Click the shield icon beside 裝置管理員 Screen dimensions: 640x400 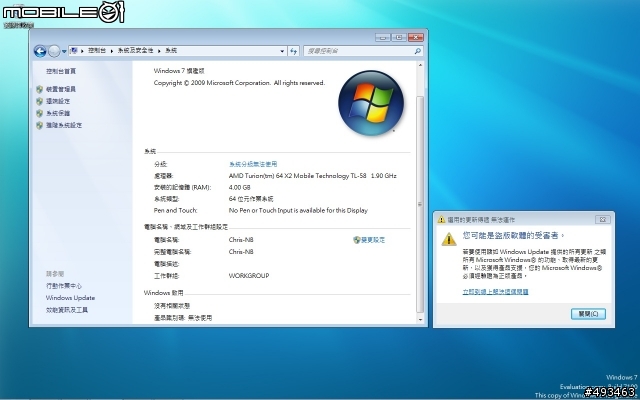[40, 89]
